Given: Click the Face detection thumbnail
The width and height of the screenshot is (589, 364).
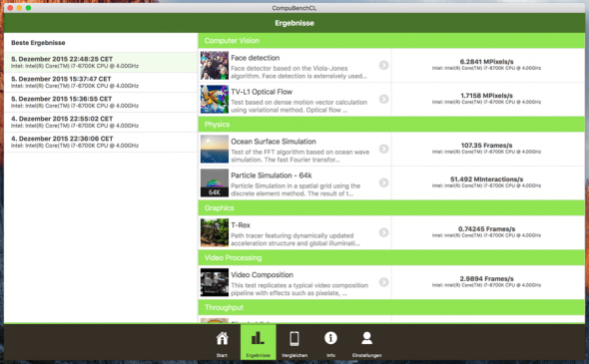Looking at the screenshot, I should [x=214, y=65].
